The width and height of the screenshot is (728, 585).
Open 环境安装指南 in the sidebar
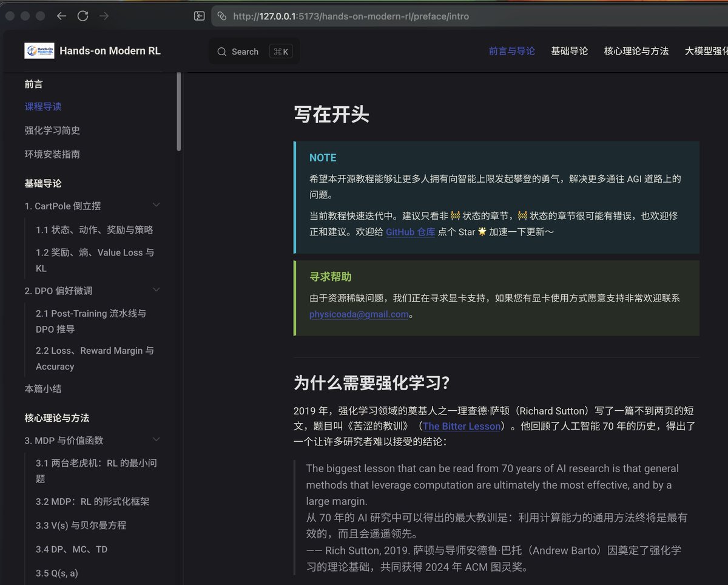(x=52, y=154)
